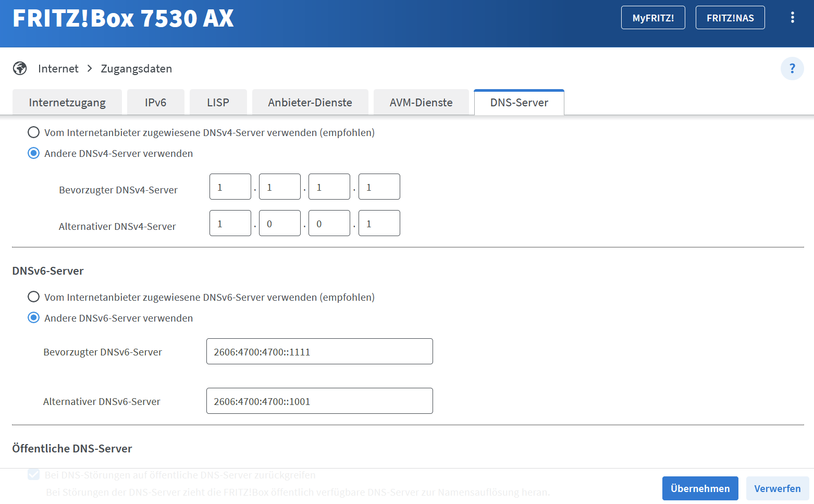The width and height of the screenshot is (814, 504).
Task: Click the Alternativer DNSv6-Server label
Action: pos(102,402)
